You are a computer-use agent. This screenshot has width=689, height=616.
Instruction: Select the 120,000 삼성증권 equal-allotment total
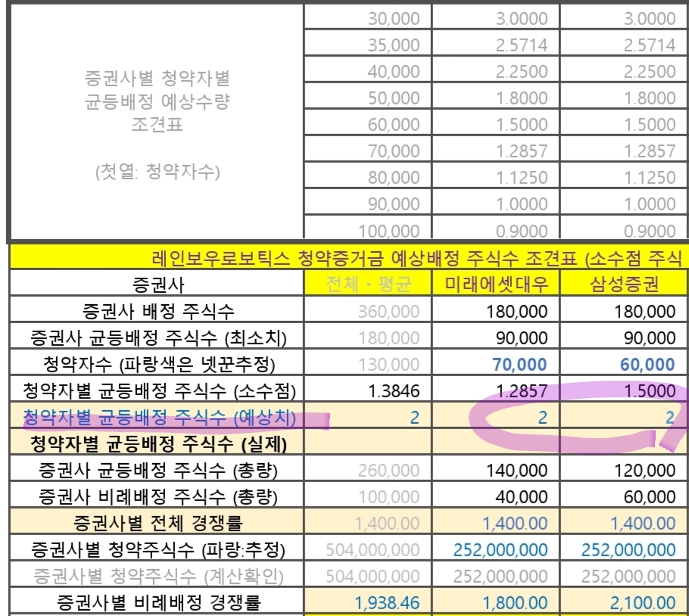point(624,468)
